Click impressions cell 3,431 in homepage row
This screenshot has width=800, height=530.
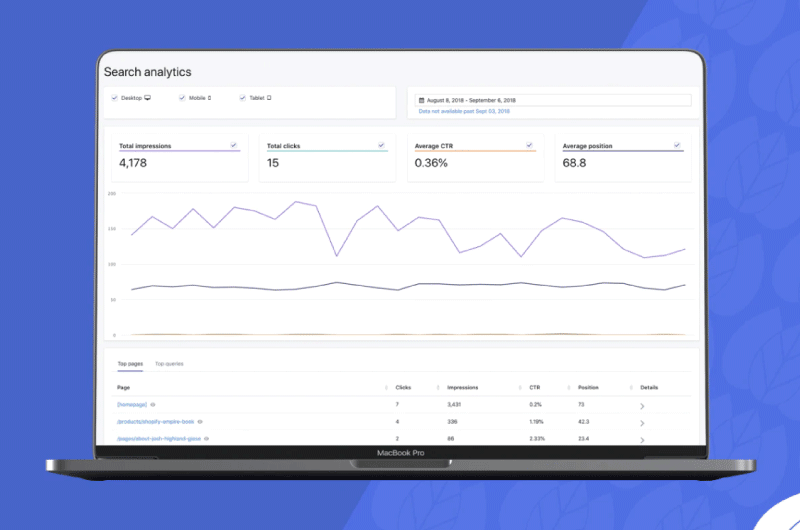[x=454, y=405]
